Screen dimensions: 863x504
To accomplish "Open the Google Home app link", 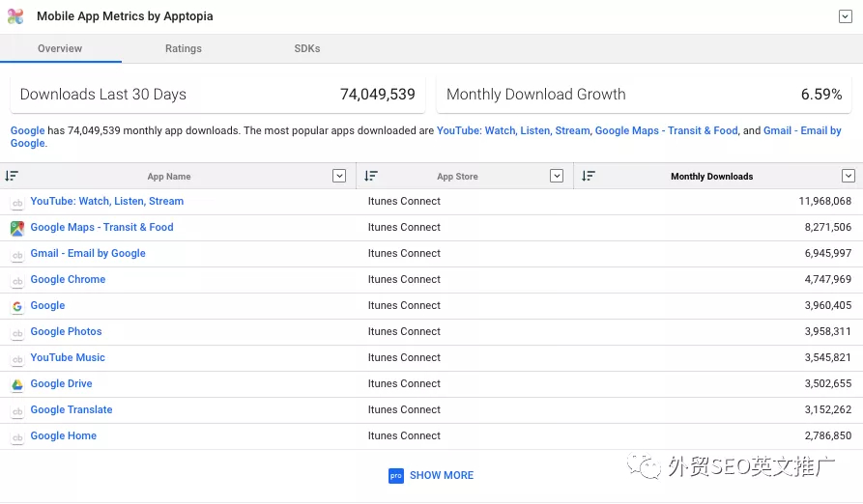I will [63, 435].
